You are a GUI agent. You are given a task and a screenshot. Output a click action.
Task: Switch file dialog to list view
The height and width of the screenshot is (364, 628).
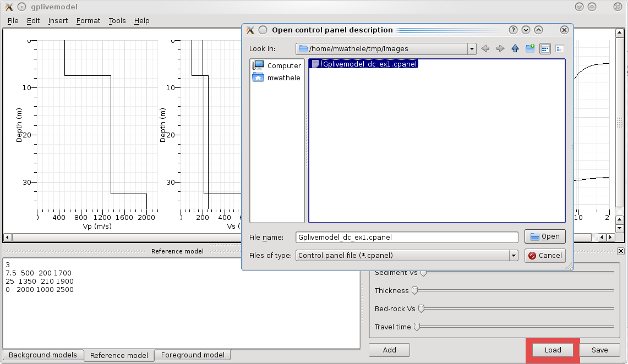545,49
